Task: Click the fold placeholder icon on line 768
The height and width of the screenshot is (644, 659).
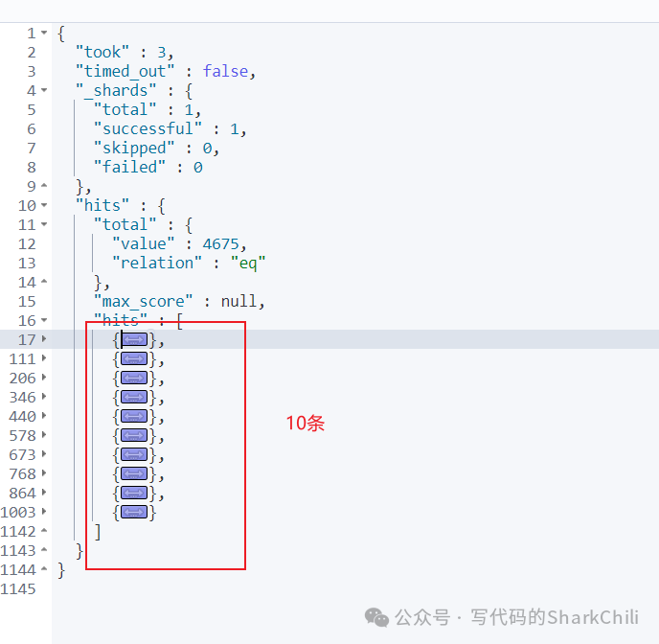Action: (x=134, y=473)
